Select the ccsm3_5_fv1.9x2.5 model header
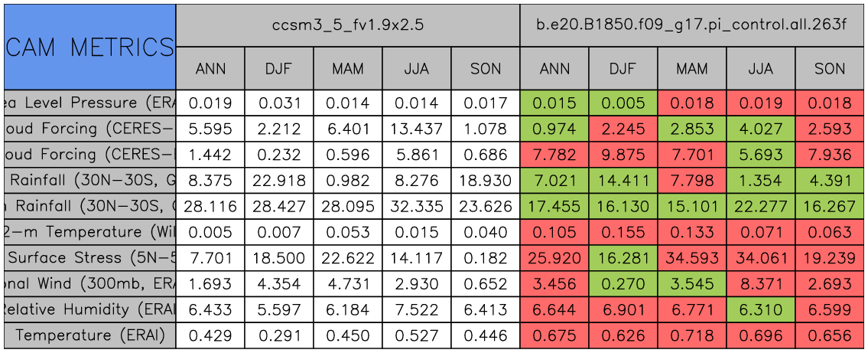This screenshot has width=868, height=353. 348,25
